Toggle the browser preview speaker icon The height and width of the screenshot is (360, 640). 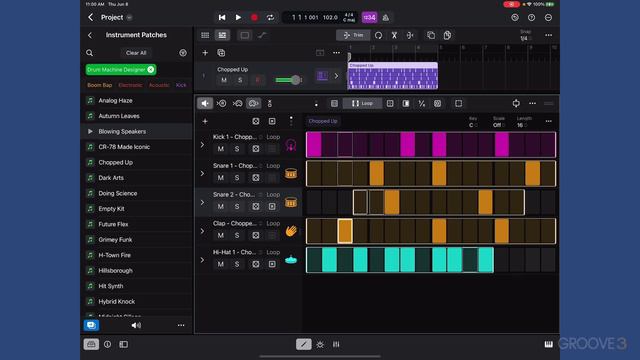(x=136, y=325)
